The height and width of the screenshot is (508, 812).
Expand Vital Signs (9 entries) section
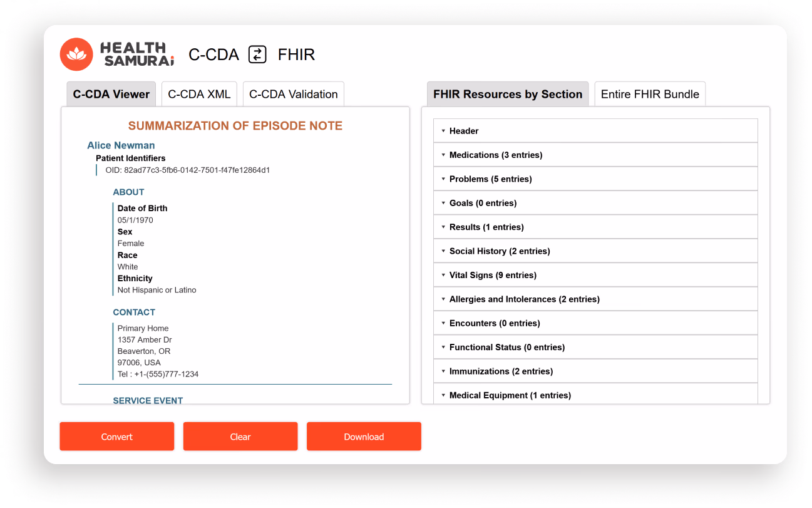coord(492,275)
